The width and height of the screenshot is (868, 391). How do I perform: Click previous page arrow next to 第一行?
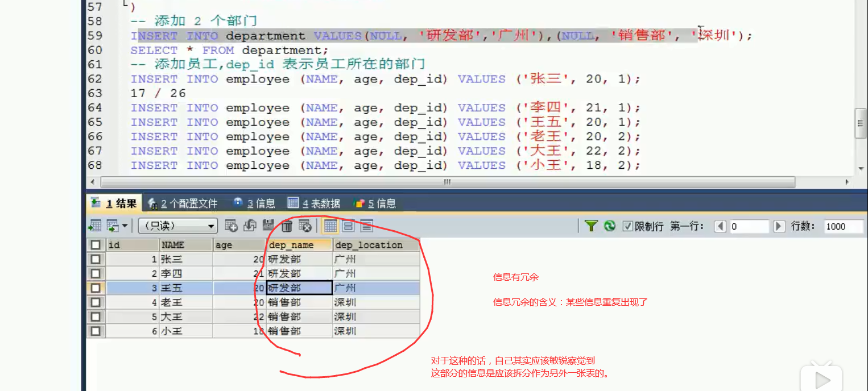point(720,226)
